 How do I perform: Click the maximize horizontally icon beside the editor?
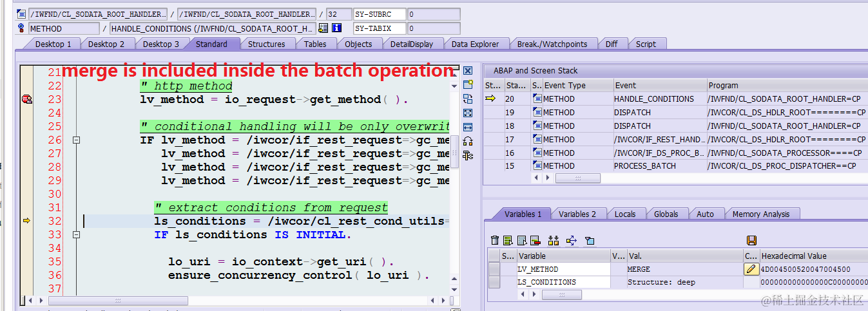(468, 127)
